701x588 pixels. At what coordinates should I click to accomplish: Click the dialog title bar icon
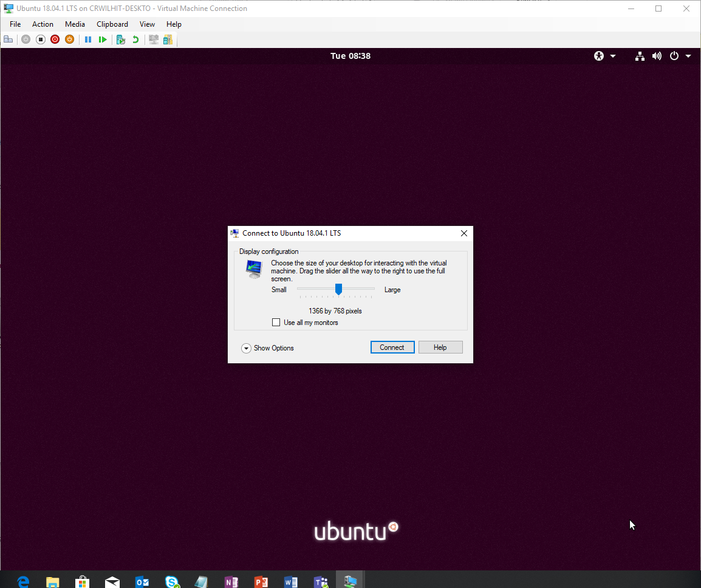[234, 233]
